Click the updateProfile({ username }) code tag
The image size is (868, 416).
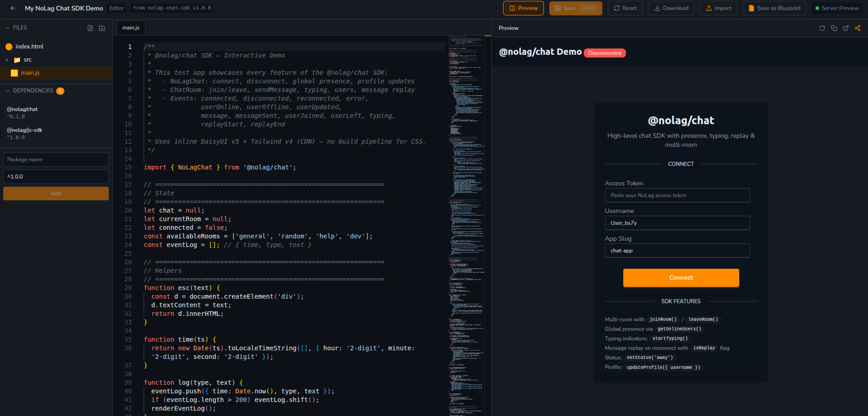click(664, 368)
